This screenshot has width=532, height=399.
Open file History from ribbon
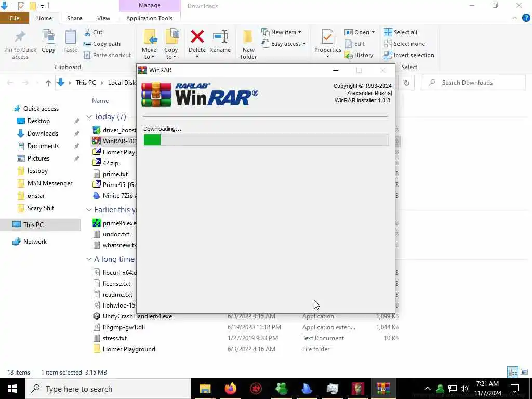coord(359,55)
